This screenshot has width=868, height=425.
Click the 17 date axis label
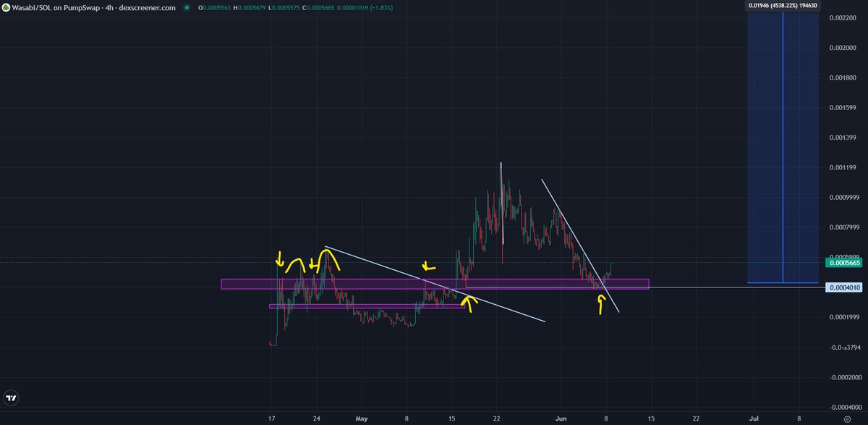(271, 418)
